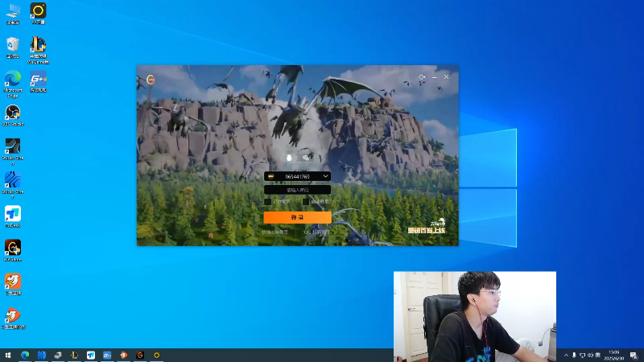Select the Microsoft Edge desktop shortcut

pos(13,84)
